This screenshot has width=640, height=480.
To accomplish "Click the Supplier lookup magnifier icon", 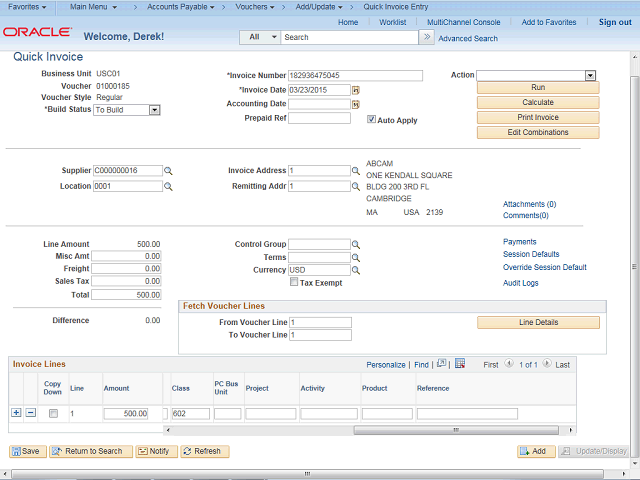I will pos(169,171).
